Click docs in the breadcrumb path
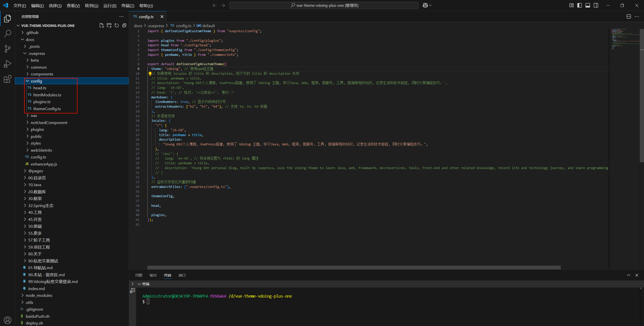Screen dimensions: 644x326 pos(138,26)
